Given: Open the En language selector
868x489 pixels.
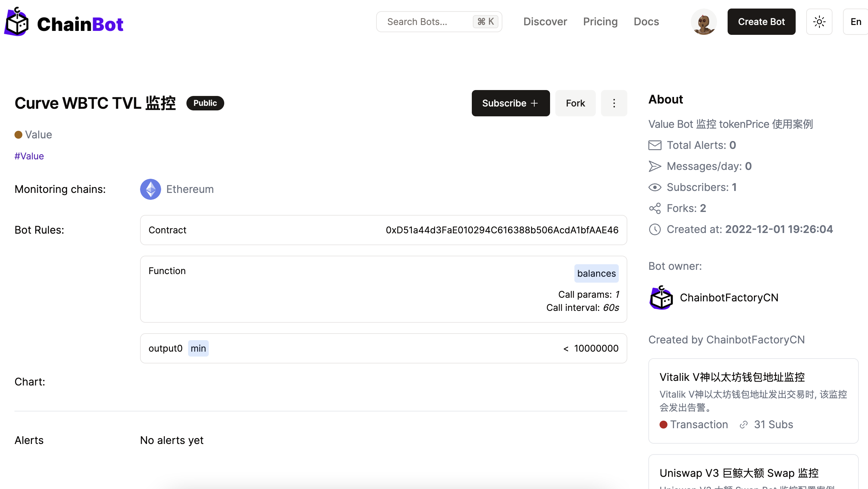Looking at the screenshot, I should point(855,22).
